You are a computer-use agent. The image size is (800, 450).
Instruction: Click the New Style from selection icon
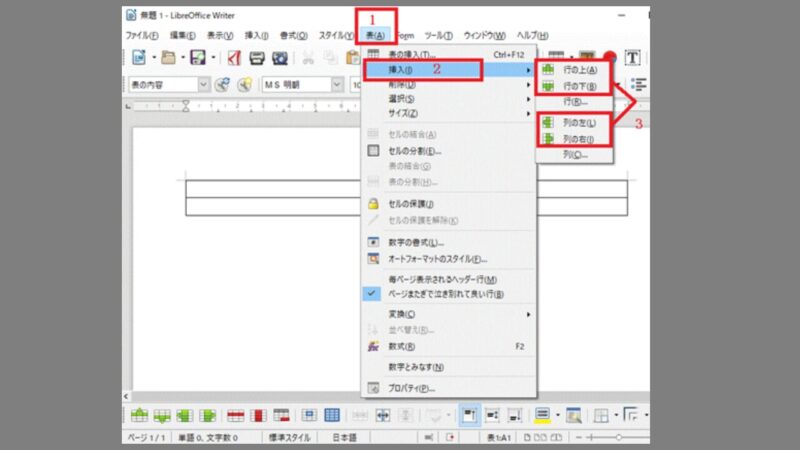point(245,84)
